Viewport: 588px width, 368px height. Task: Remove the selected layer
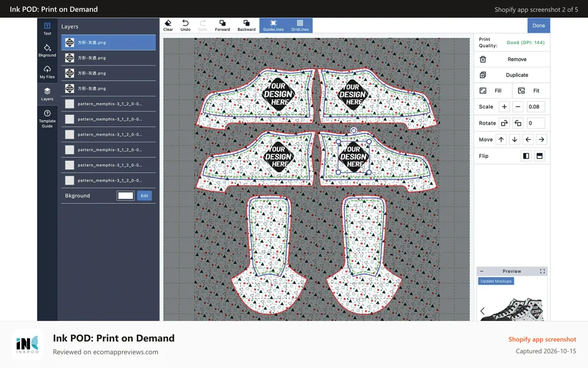coord(512,59)
